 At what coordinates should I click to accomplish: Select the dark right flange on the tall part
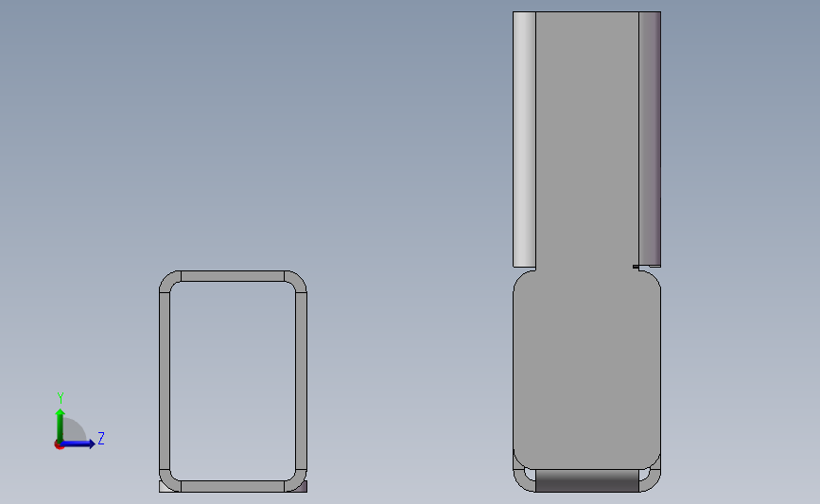tap(650, 139)
